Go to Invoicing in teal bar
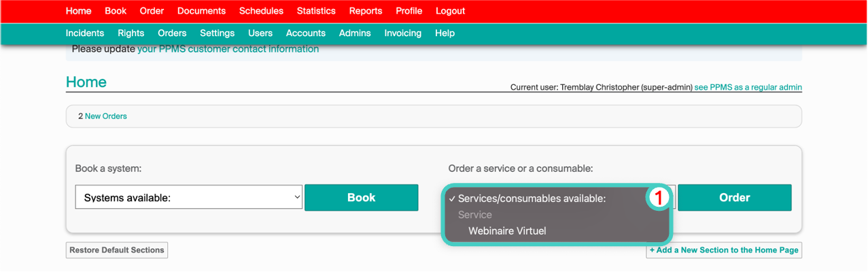This screenshot has height=272, width=868. tap(402, 33)
